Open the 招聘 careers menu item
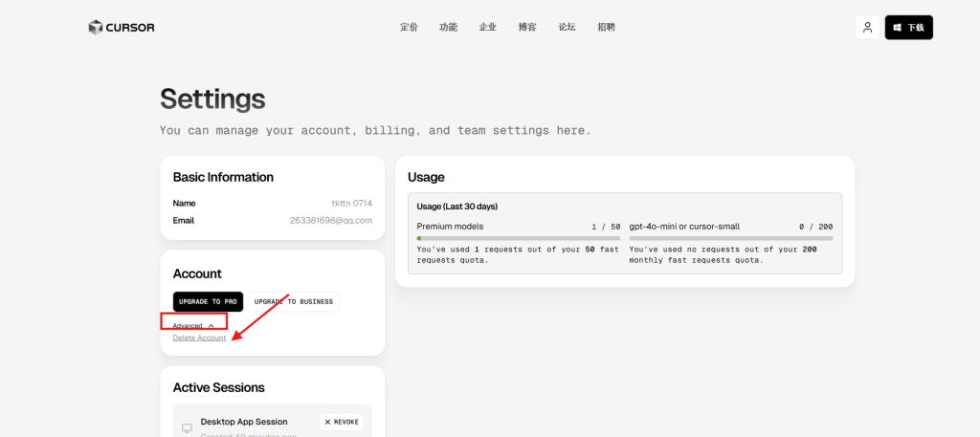This screenshot has width=980, height=437. [x=606, y=28]
